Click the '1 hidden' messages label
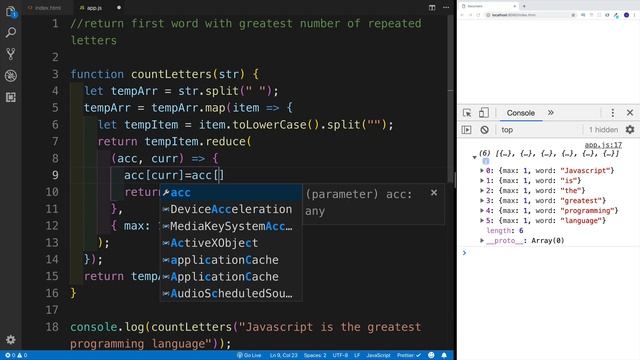This screenshot has height=360, width=640. coord(603,130)
